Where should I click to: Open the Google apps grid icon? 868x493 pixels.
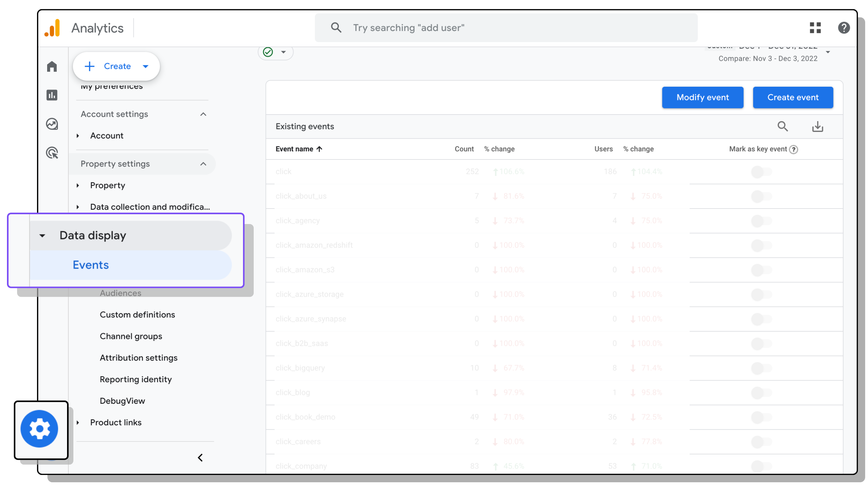click(815, 28)
